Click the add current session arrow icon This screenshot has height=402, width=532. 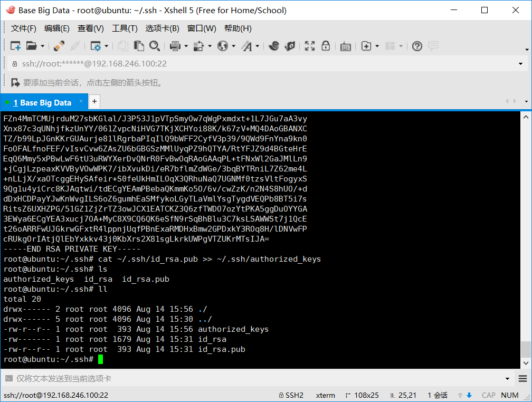click(x=15, y=82)
